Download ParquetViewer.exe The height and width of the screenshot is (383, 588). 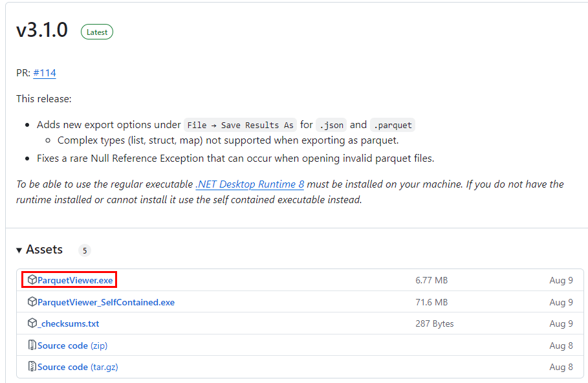pos(75,280)
